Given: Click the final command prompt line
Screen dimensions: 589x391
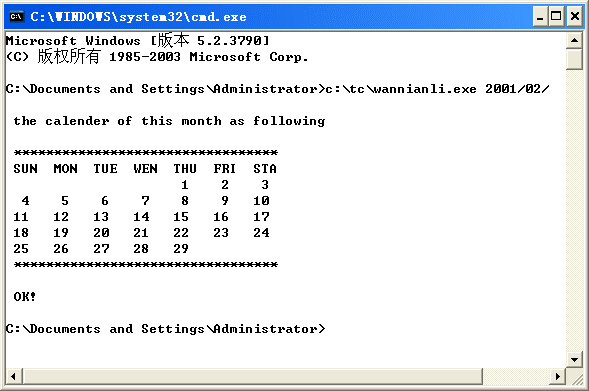Looking at the screenshot, I should 165,329.
